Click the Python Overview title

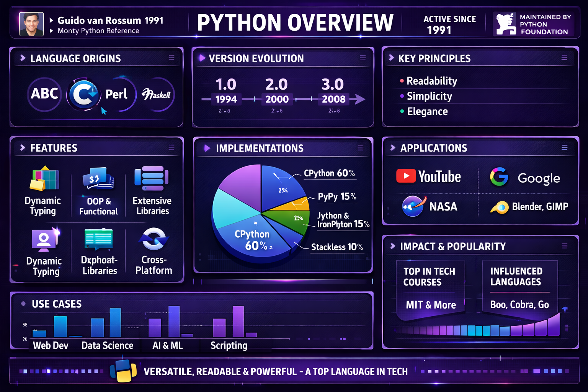(295, 23)
